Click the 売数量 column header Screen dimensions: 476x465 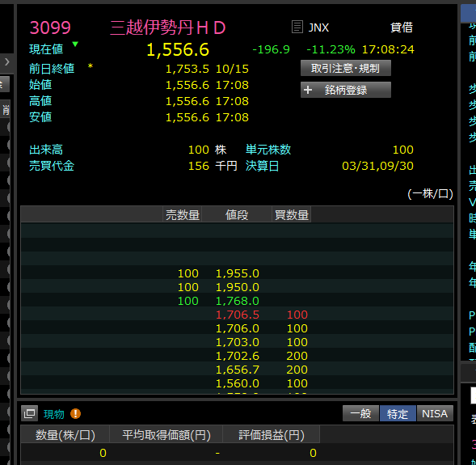[183, 215]
